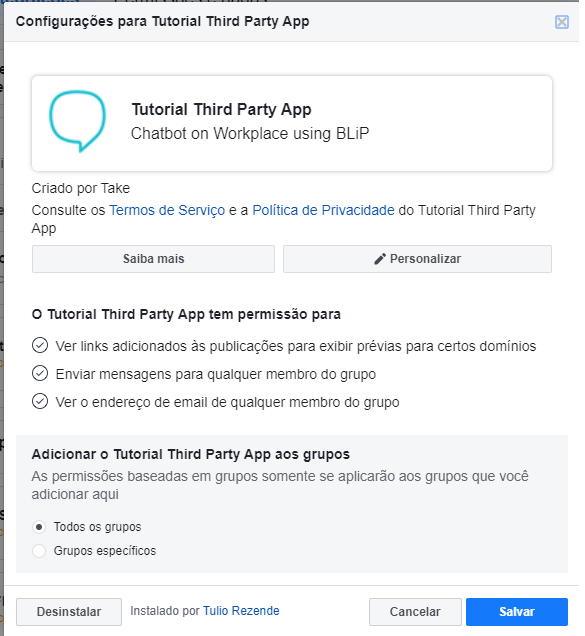Screen dimensions: 585x636
Task: Click the Desinstalar button
Action: click(x=69, y=612)
